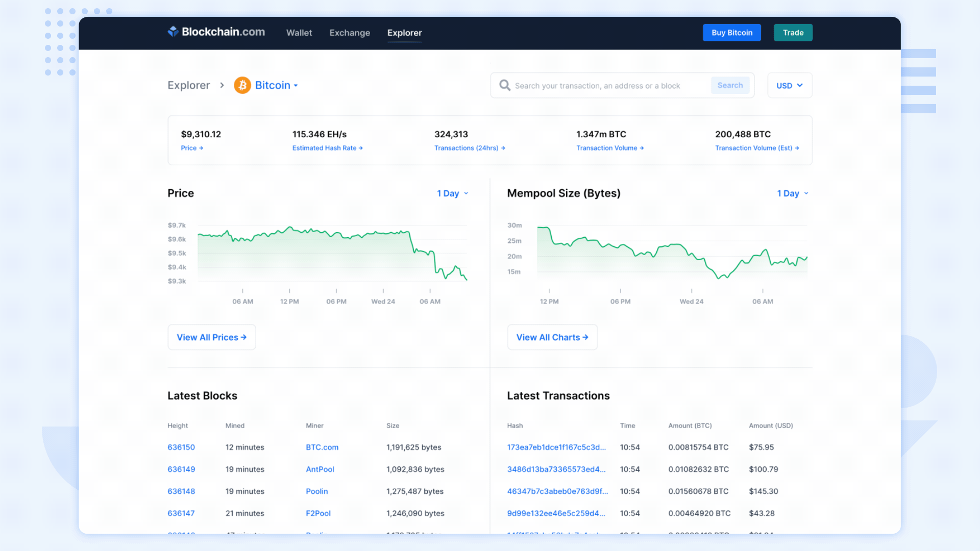Click the breadcrumb chevron after Explorer
This screenshot has width=980, height=551.
tap(222, 85)
